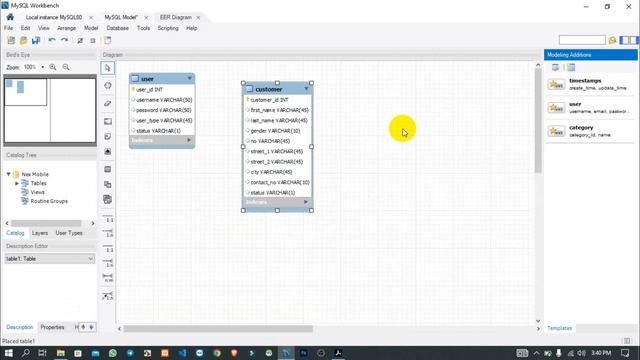The height and width of the screenshot is (360, 640).
Task: Open the Scripting menu
Action: [x=168, y=28]
